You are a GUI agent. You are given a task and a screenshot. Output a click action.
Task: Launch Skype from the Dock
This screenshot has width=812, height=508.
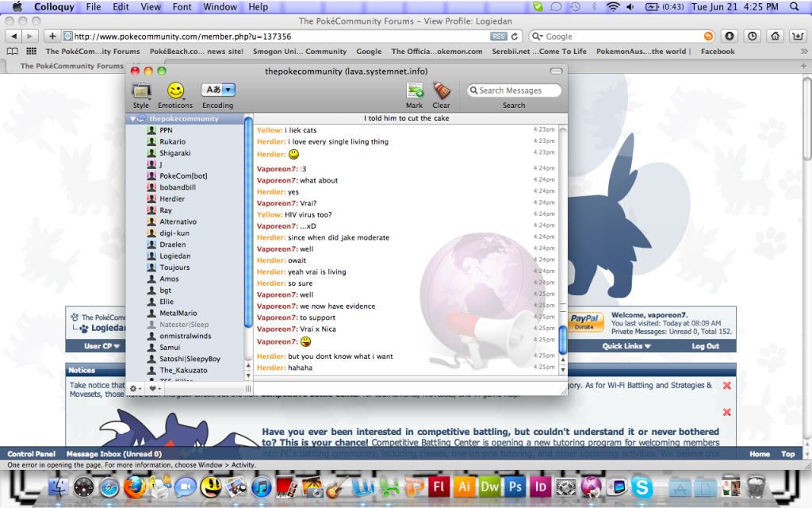click(642, 487)
